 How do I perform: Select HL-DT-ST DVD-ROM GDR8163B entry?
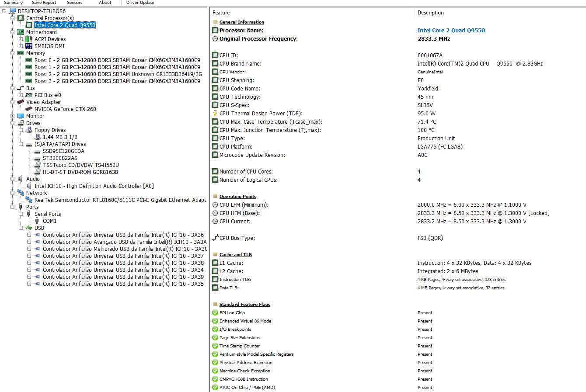(80, 172)
